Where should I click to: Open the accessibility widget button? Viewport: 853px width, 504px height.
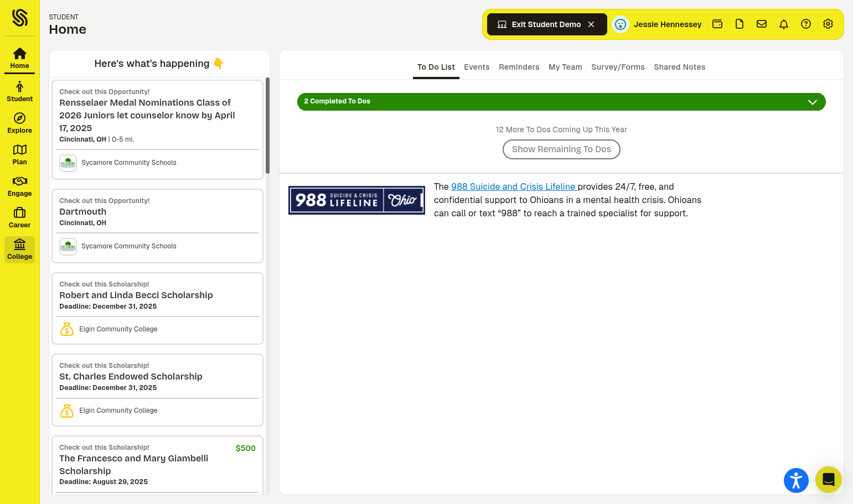click(x=796, y=480)
